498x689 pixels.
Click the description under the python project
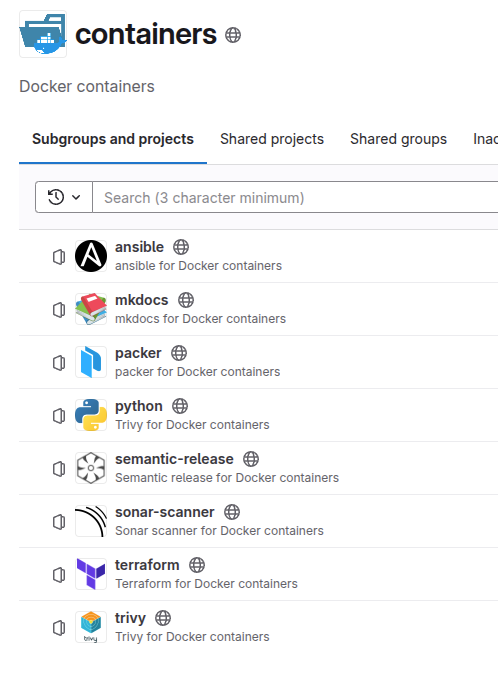point(193,425)
